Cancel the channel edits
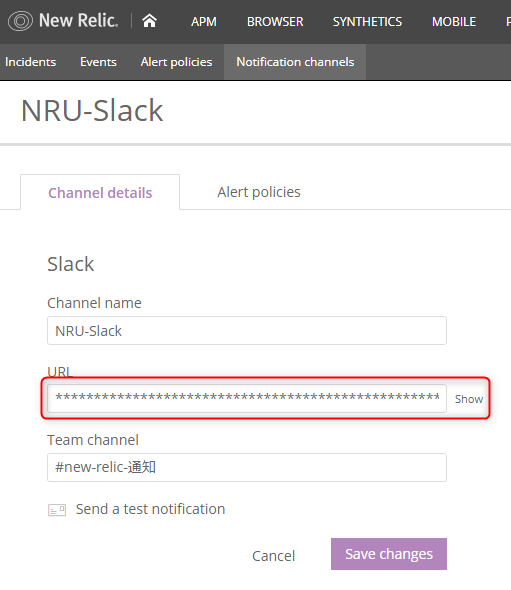The width and height of the screenshot is (511, 590). pos(274,556)
